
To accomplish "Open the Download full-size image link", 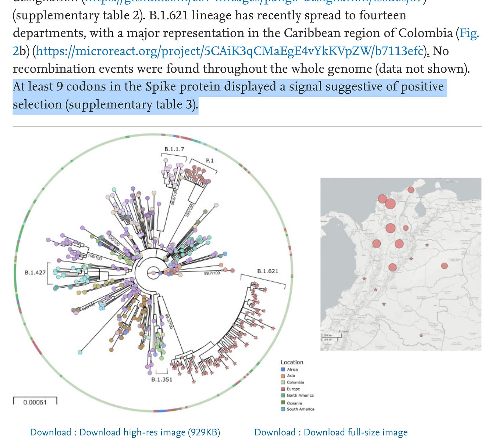I will click(331, 432).
